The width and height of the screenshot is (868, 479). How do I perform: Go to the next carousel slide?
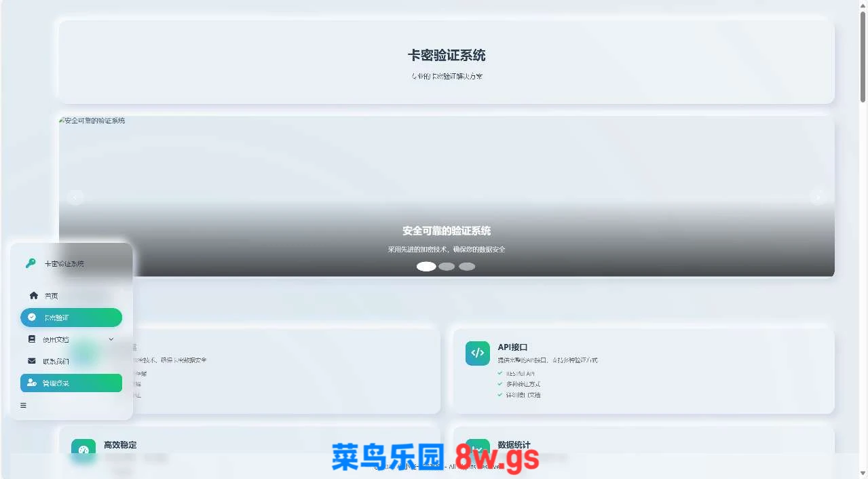818,197
